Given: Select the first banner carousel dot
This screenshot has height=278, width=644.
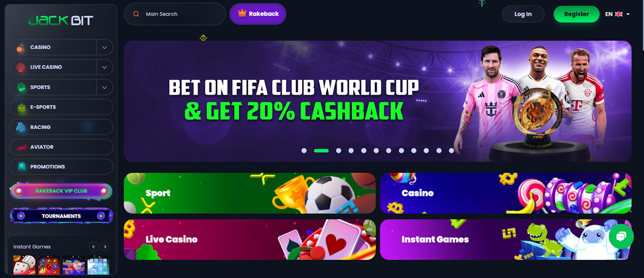Looking at the screenshot, I should tap(304, 150).
